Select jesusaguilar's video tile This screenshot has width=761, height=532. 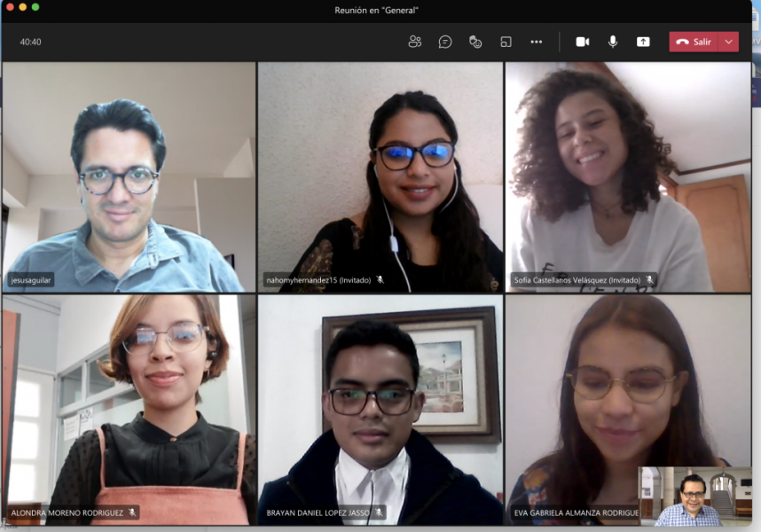point(129,177)
